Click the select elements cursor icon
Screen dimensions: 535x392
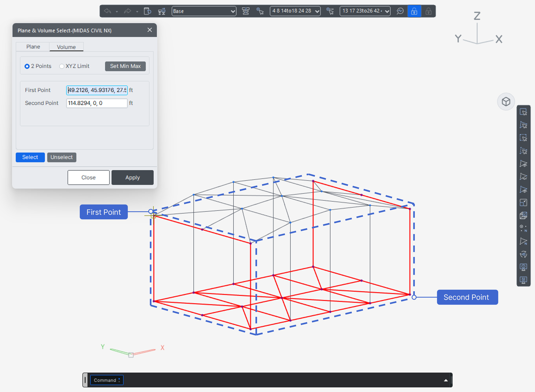point(330,11)
